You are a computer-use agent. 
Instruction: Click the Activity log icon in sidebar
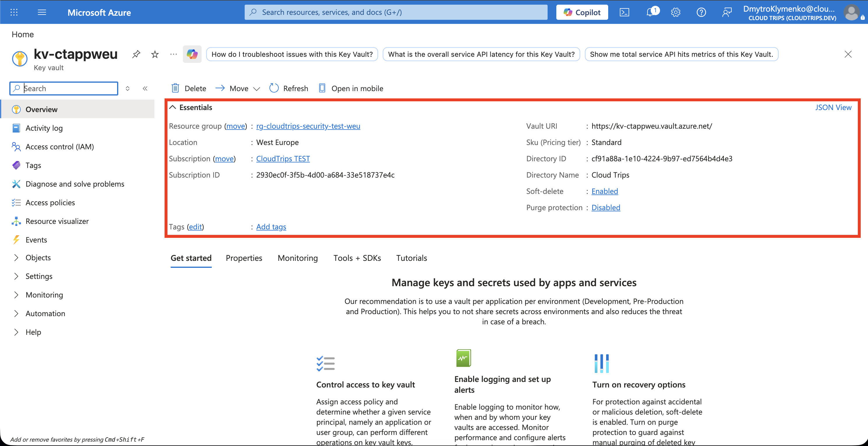click(x=16, y=128)
